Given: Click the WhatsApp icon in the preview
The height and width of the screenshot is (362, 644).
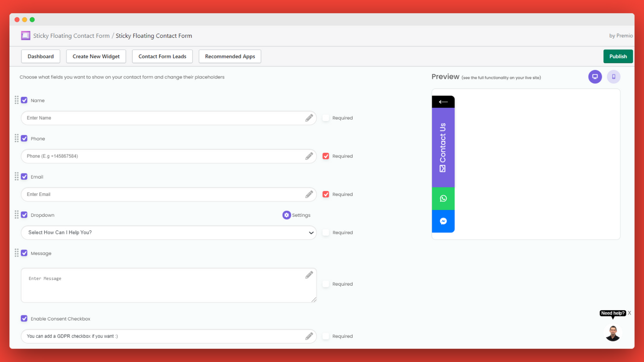Looking at the screenshot, I should point(443,198).
